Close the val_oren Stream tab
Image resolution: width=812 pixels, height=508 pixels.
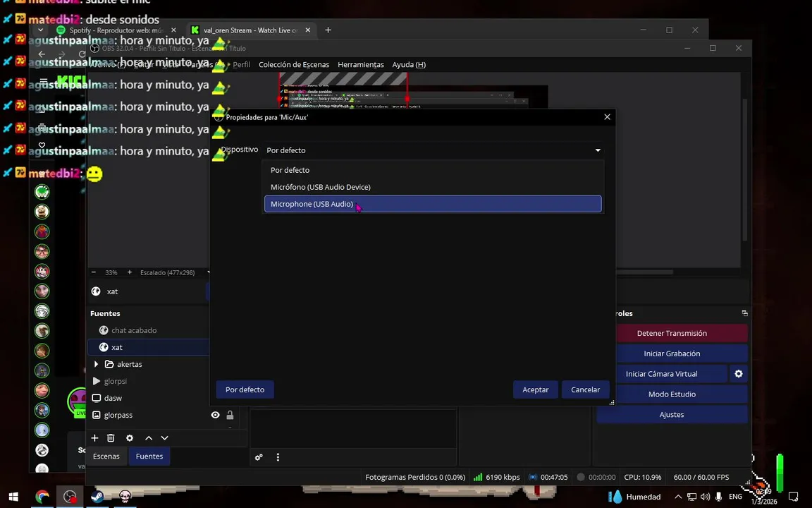tap(307, 30)
